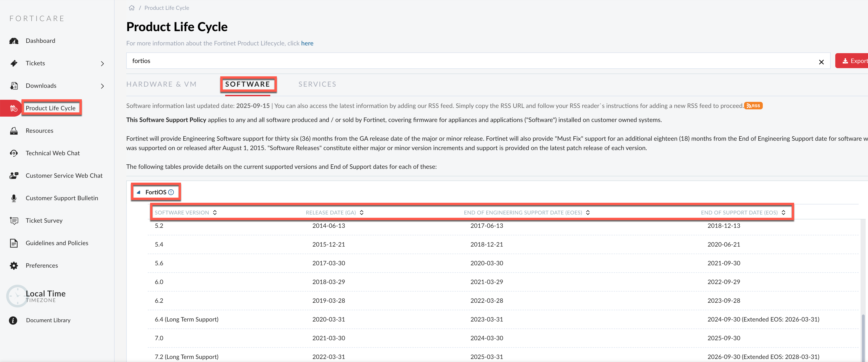Screen dimensions: 868x362
Task: Expand the Tickets submenu chevron
Action: coord(102,64)
